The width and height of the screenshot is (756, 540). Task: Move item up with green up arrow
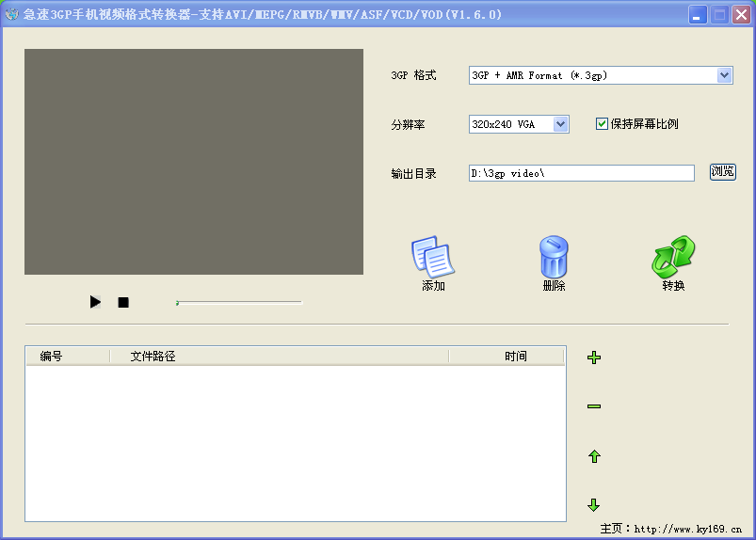594,456
